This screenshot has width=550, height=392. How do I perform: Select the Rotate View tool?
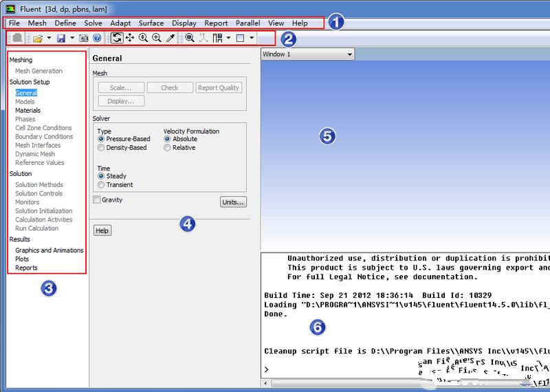117,38
